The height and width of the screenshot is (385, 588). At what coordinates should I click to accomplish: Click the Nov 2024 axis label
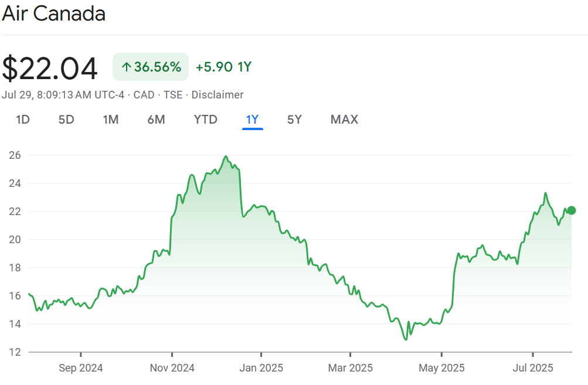tap(172, 368)
